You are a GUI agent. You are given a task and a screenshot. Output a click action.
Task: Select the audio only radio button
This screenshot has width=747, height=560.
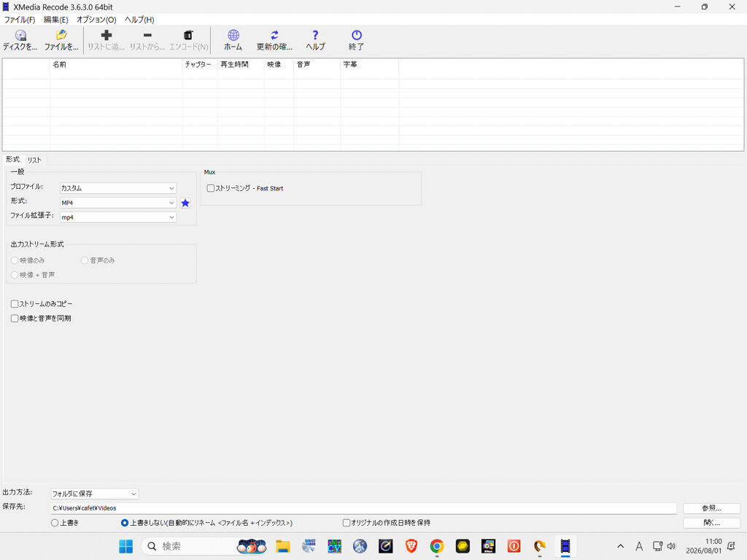(85, 260)
